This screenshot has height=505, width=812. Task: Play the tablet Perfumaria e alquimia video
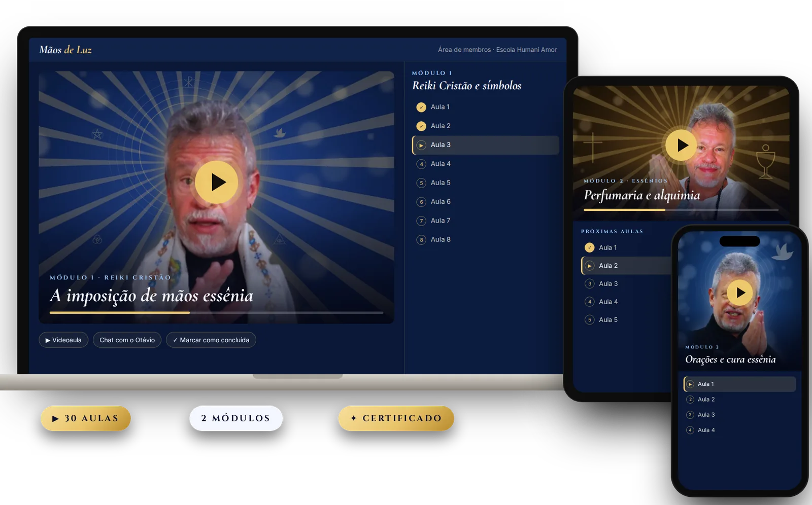(681, 145)
